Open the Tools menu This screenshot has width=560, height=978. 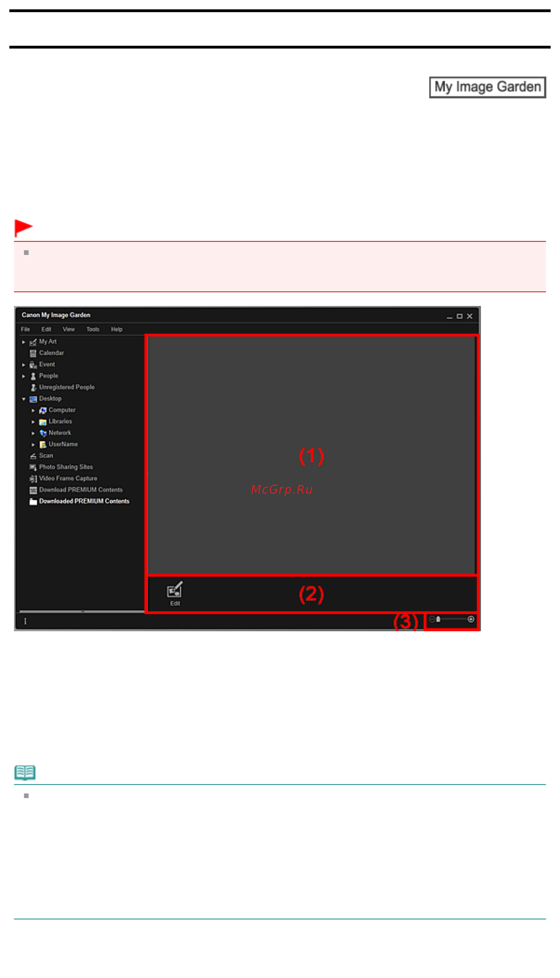[x=93, y=329]
